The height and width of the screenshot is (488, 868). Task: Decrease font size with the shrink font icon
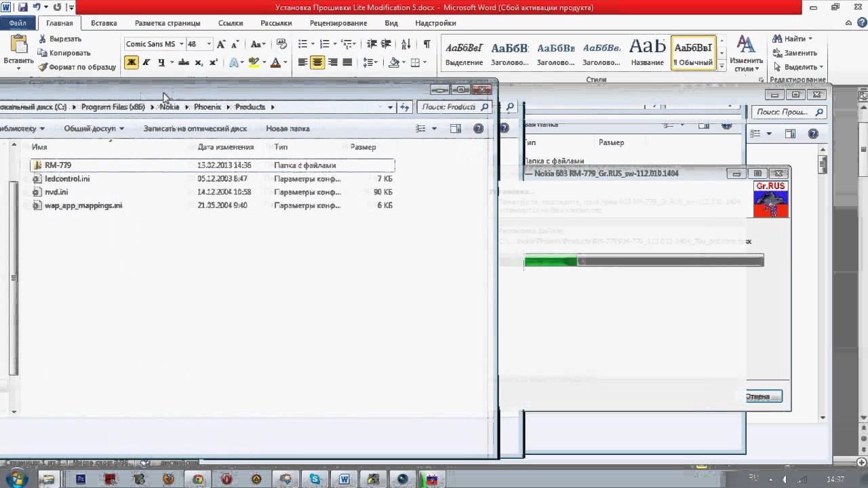pyautogui.click(x=235, y=44)
